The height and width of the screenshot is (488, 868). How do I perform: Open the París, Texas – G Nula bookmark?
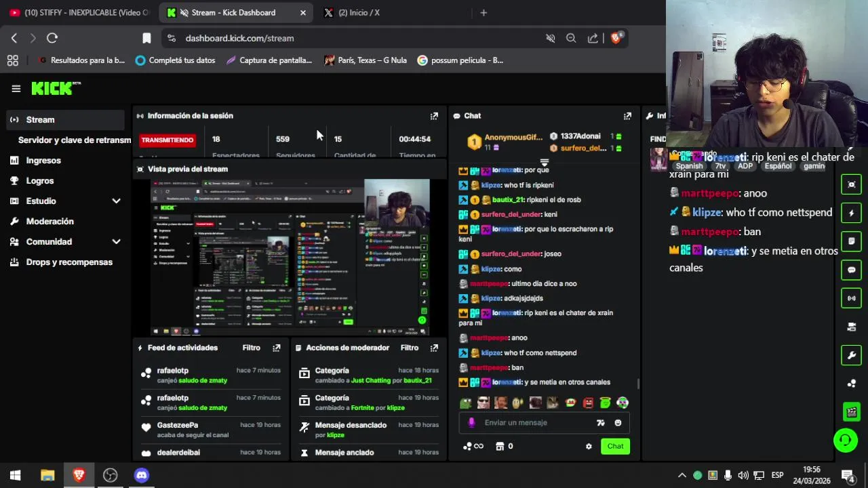pos(366,60)
